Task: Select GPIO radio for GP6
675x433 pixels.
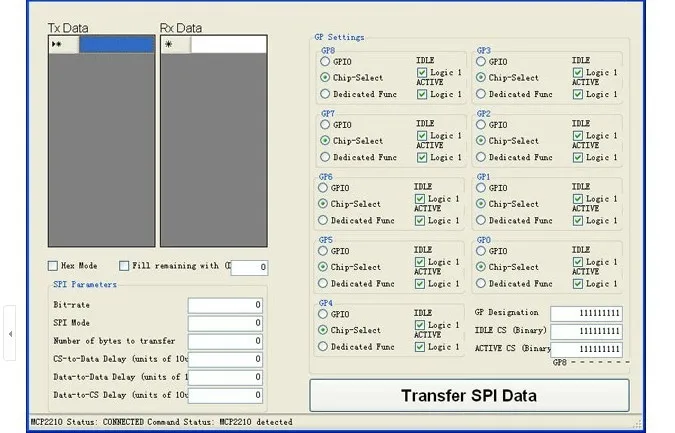Action: 323,188
